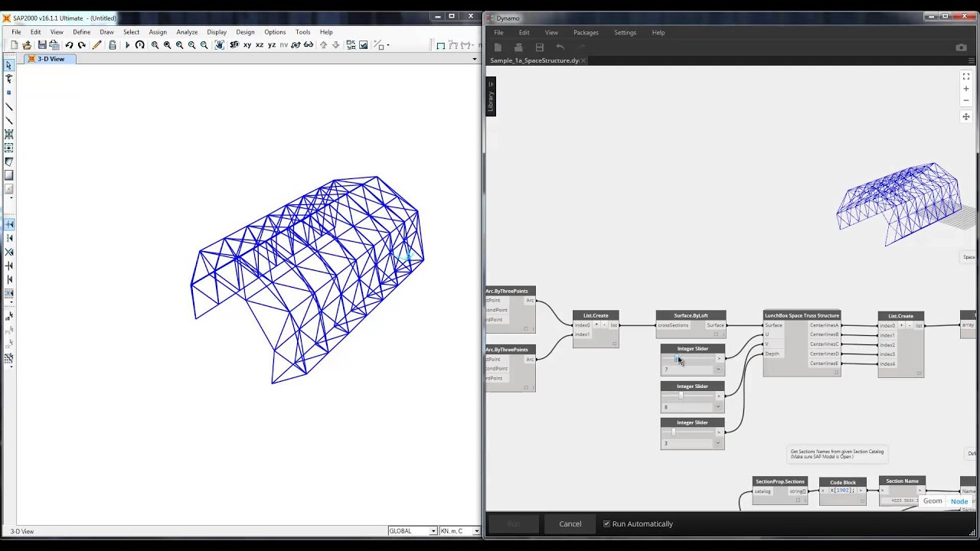This screenshot has width=980, height=551.
Task: Toggle Dynamo pan mode icon
Action: tap(966, 117)
